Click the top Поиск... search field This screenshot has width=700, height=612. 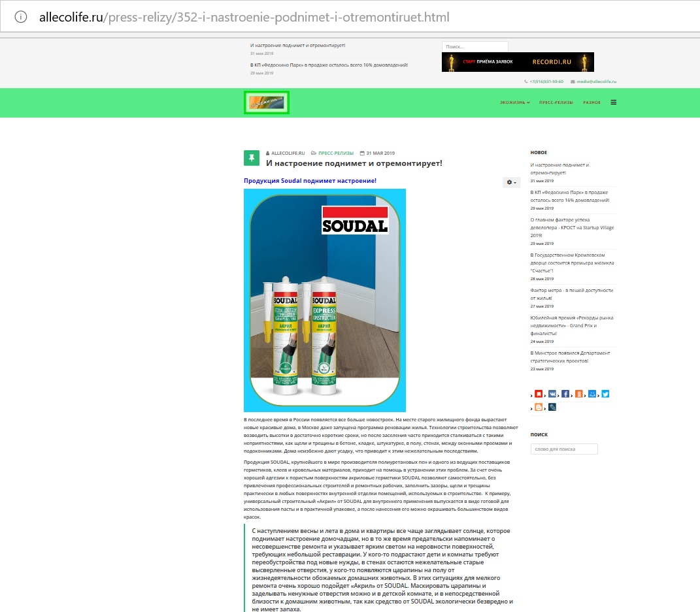(x=475, y=46)
